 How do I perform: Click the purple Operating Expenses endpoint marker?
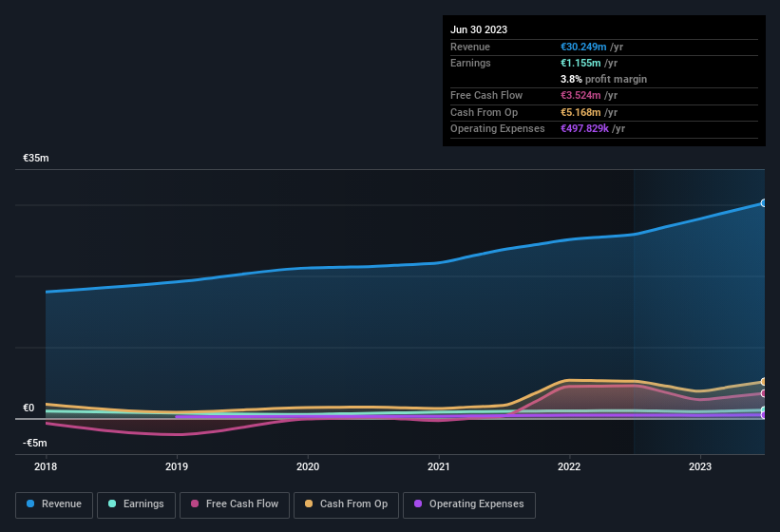point(764,415)
